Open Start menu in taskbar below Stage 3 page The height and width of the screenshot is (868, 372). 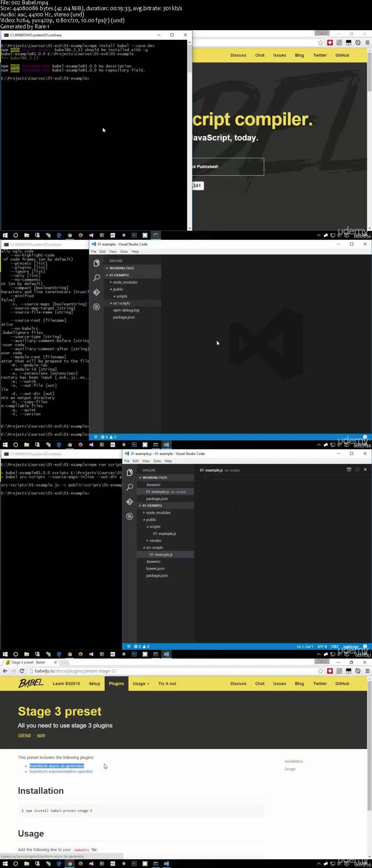[5, 864]
